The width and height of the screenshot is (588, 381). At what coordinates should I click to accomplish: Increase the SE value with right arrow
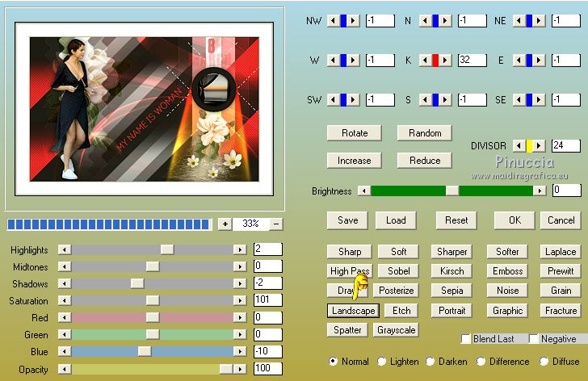tap(540, 99)
